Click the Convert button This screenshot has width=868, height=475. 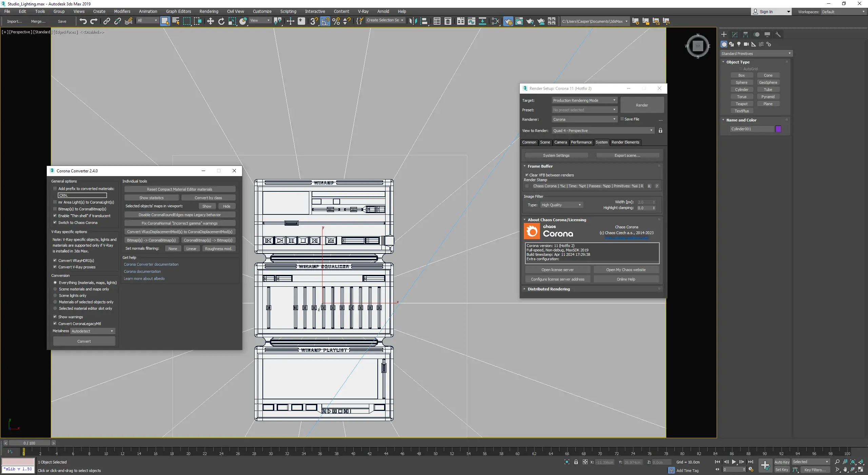pyautogui.click(x=84, y=341)
